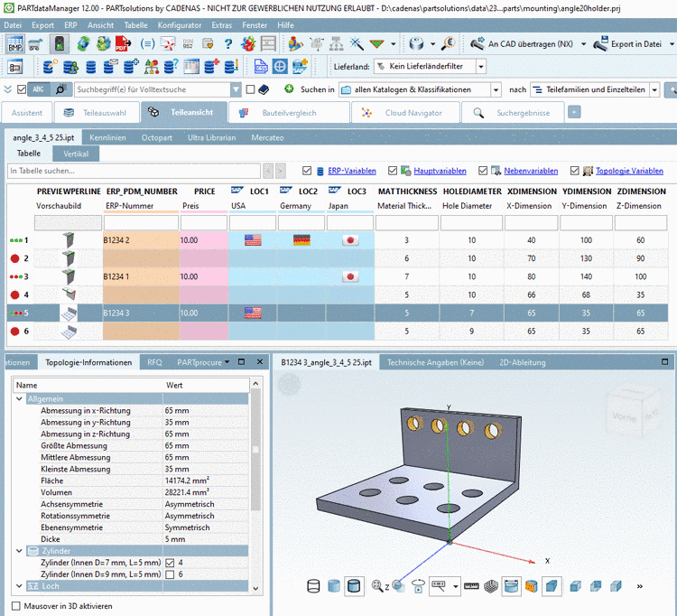The width and height of the screenshot is (677, 616).
Task: Click the ABC full-text search mode button
Action: click(x=39, y=89)
